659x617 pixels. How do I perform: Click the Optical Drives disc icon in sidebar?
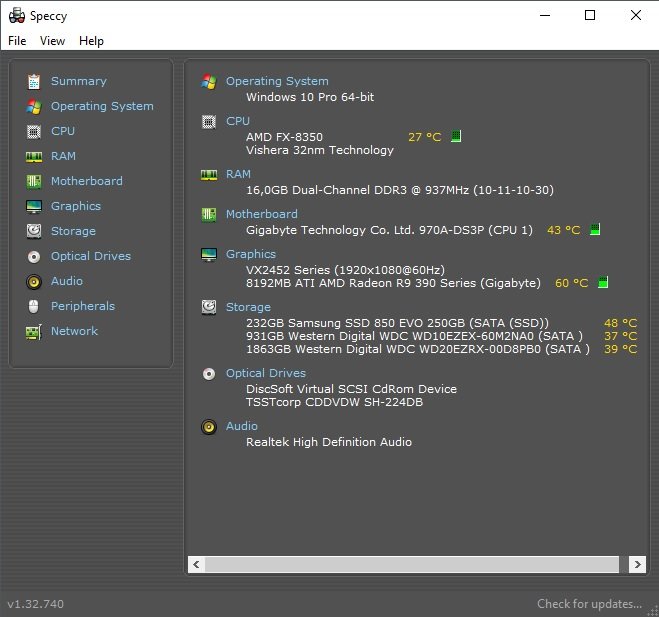coord(34,256)
